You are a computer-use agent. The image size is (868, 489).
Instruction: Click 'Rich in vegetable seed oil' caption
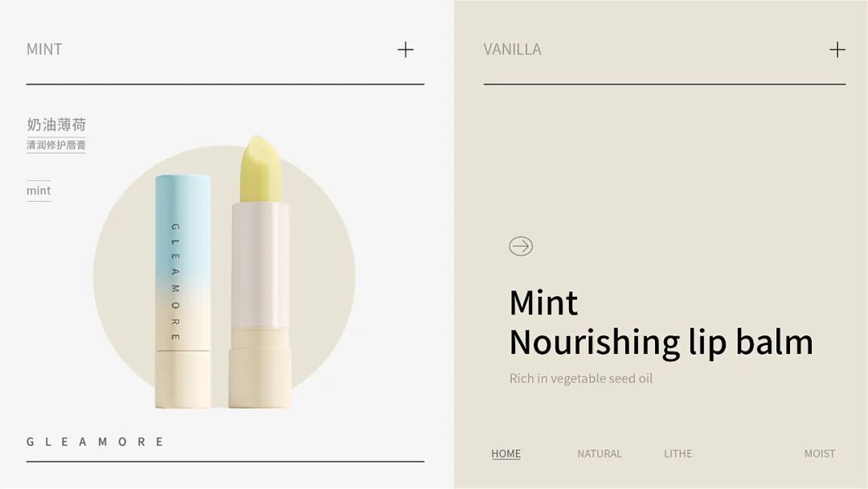coord(581,378)
